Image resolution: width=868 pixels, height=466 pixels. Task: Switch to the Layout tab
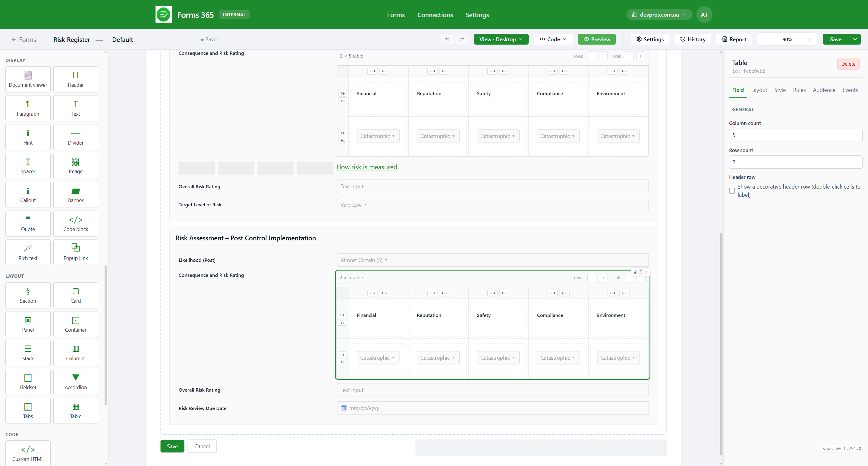tap(759, 90)
